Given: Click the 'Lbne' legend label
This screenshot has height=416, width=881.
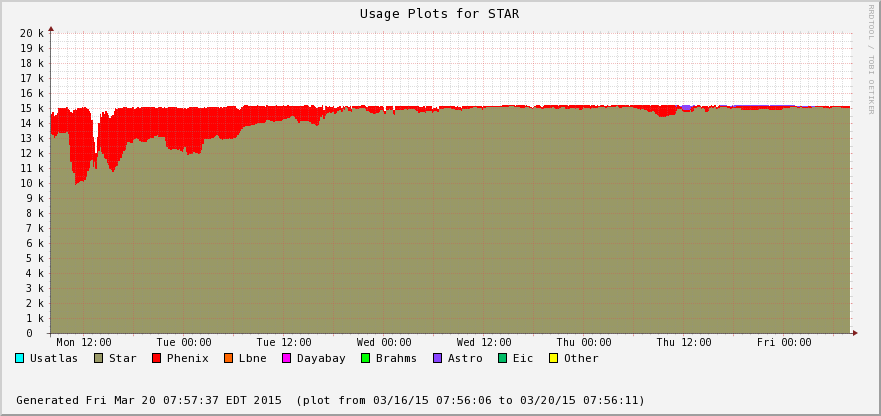Looking at the screenshot, I should [252, 358].
